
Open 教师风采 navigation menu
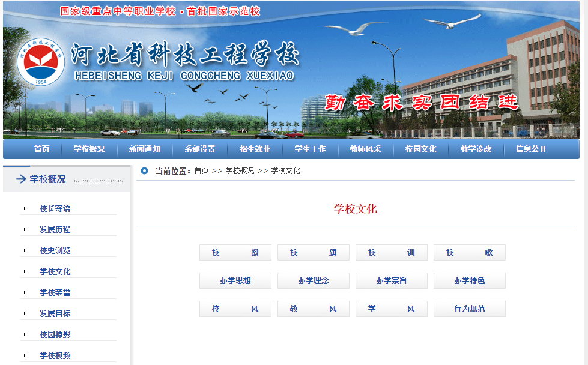click(x=365, y=149)
